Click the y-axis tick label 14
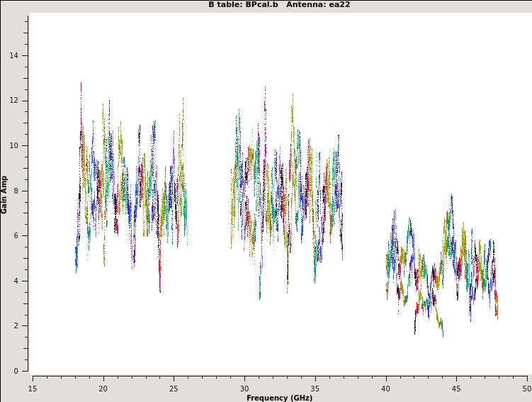 click(x=14, y=56)
